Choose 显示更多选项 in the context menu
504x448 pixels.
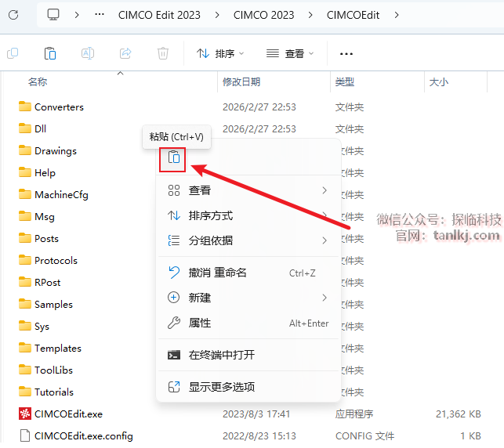point(248,387)
